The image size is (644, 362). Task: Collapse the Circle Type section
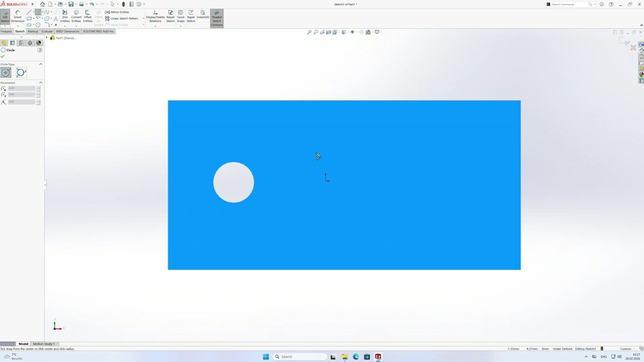point(41,64)
